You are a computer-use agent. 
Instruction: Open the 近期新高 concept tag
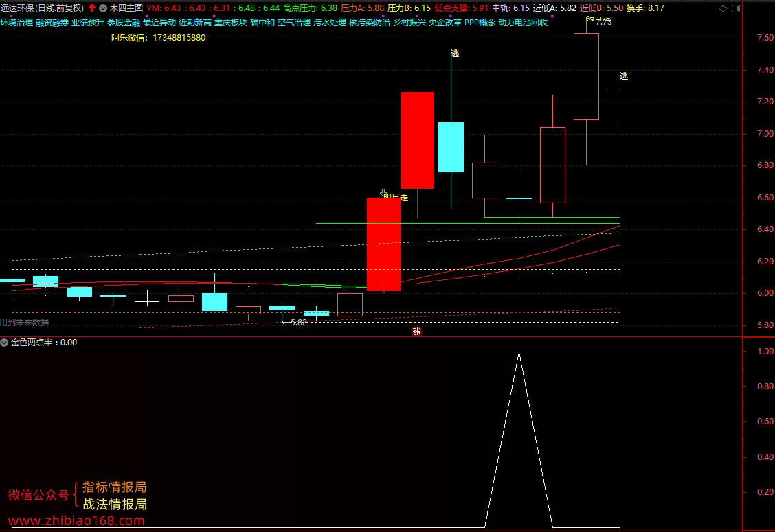[x=194, y=23]
